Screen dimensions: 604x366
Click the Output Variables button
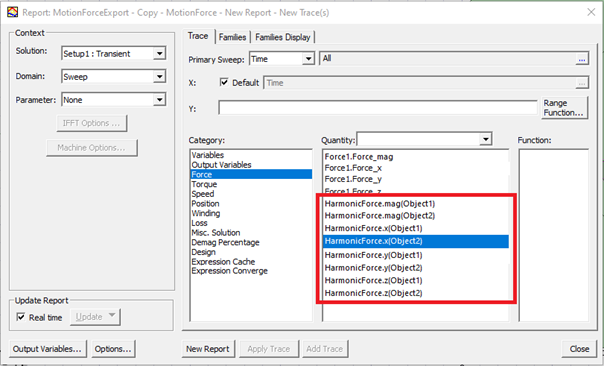(47, 349)
